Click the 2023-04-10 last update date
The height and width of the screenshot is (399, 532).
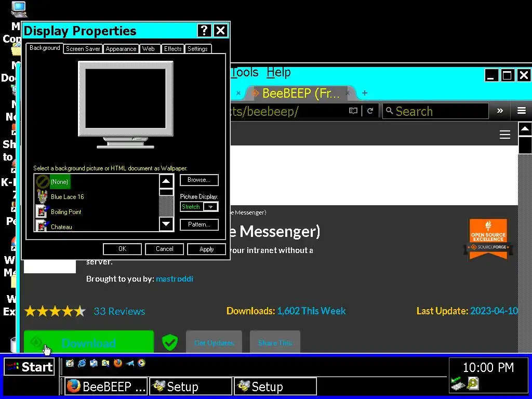coord(494,311)
